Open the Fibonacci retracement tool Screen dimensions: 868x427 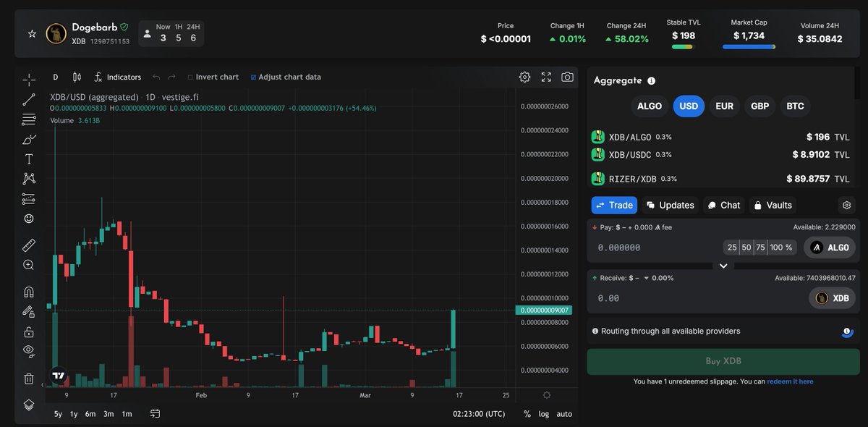pos(29,119)
